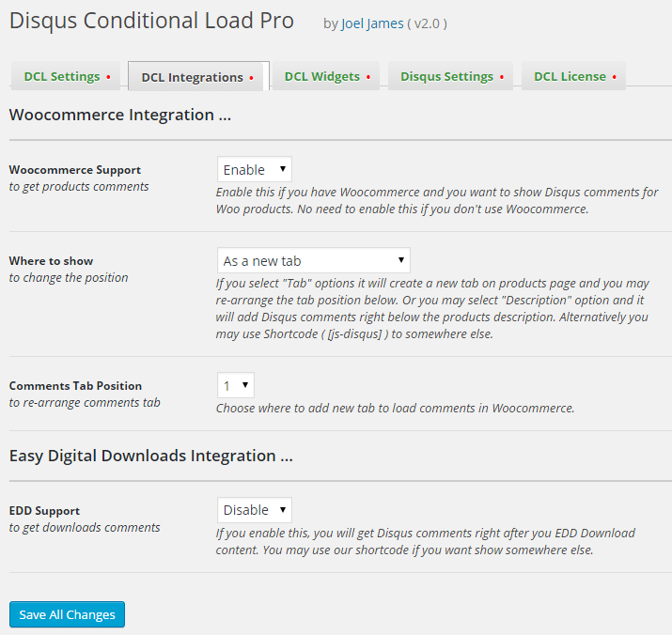Click the arrow on Woocommerce Support select
The image size is (672, 635).
[283, 169]
